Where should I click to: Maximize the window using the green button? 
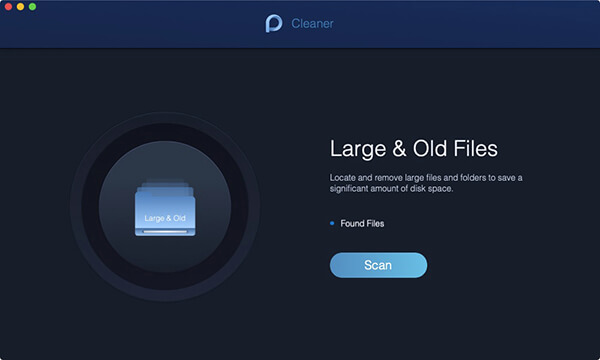33,7
